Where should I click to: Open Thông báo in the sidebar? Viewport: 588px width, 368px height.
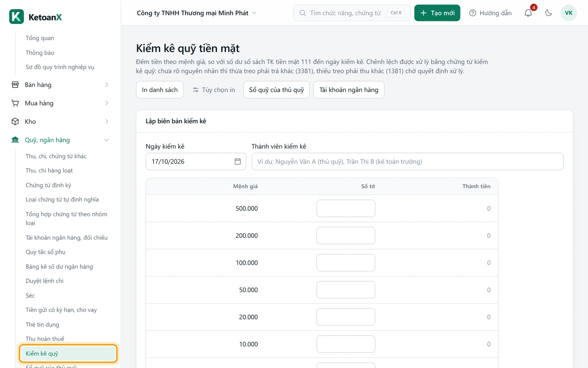pyautogui.click(x=40, y=53)
